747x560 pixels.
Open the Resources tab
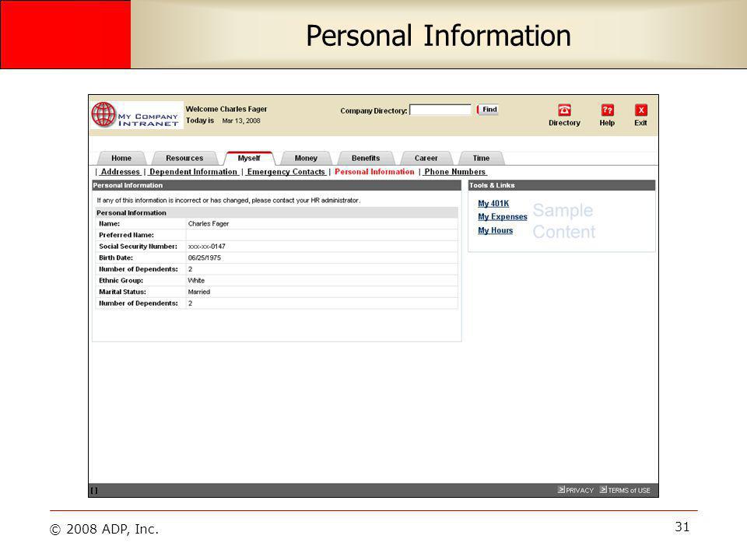click(x=184, y=158)
